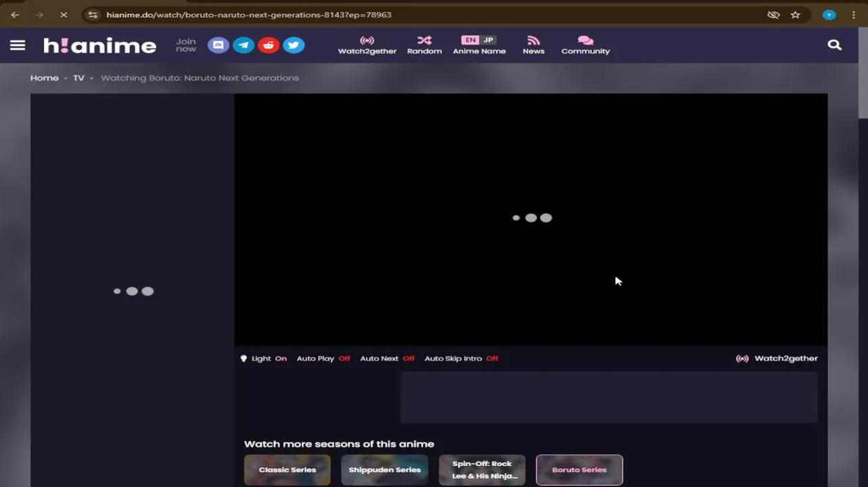Click the video player area
This screenshot has width=868, height=487.
(x=531, y=219)
